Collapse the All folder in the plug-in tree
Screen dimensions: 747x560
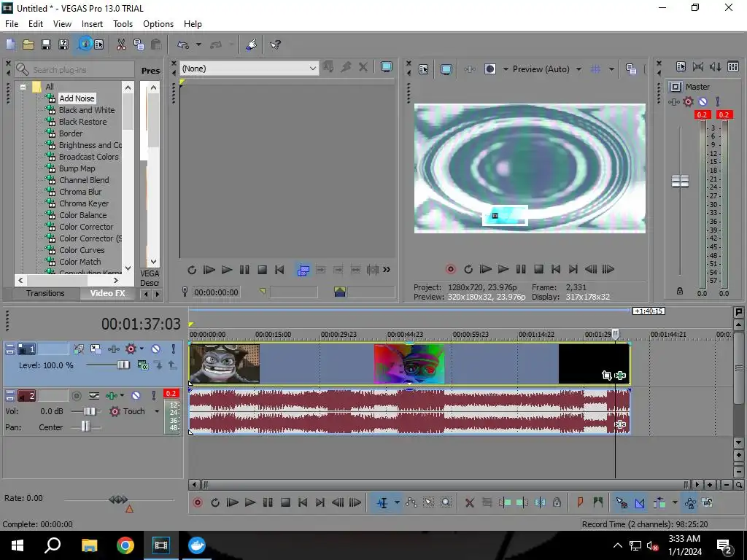pos(23,87)
